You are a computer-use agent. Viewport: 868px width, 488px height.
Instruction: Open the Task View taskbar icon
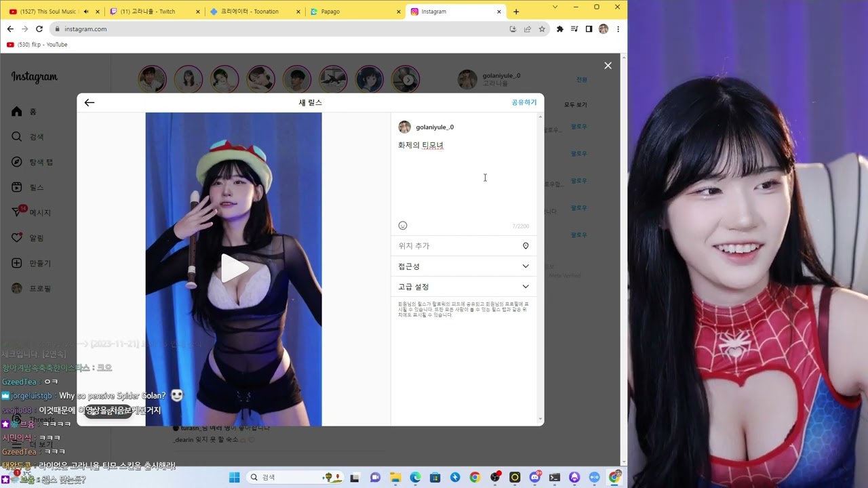pos(354,477)
